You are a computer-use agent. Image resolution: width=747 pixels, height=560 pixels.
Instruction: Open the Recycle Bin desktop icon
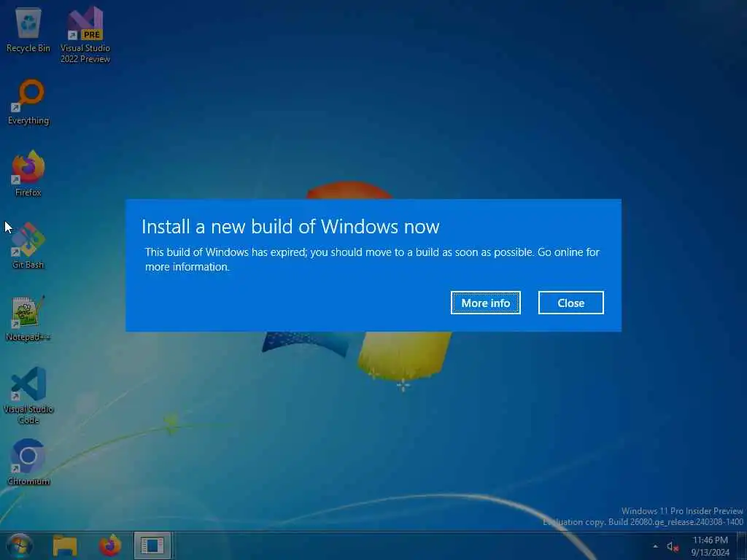coord(28,30)
